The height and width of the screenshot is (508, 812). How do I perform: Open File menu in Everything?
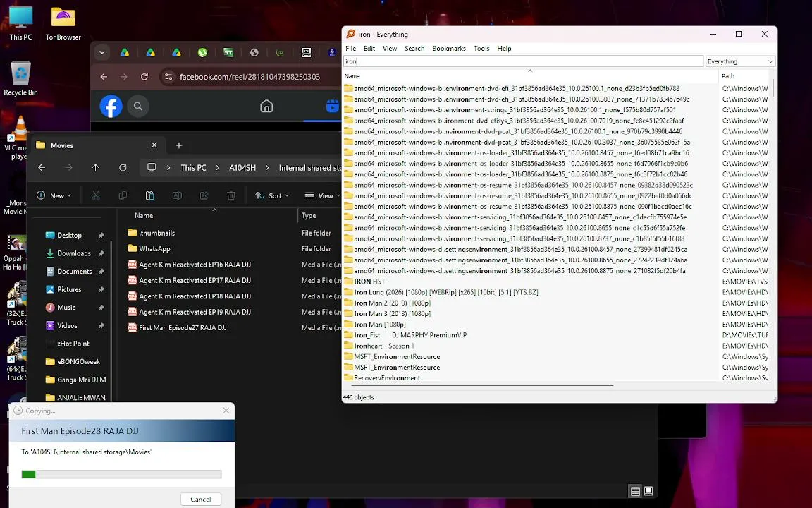350,48
